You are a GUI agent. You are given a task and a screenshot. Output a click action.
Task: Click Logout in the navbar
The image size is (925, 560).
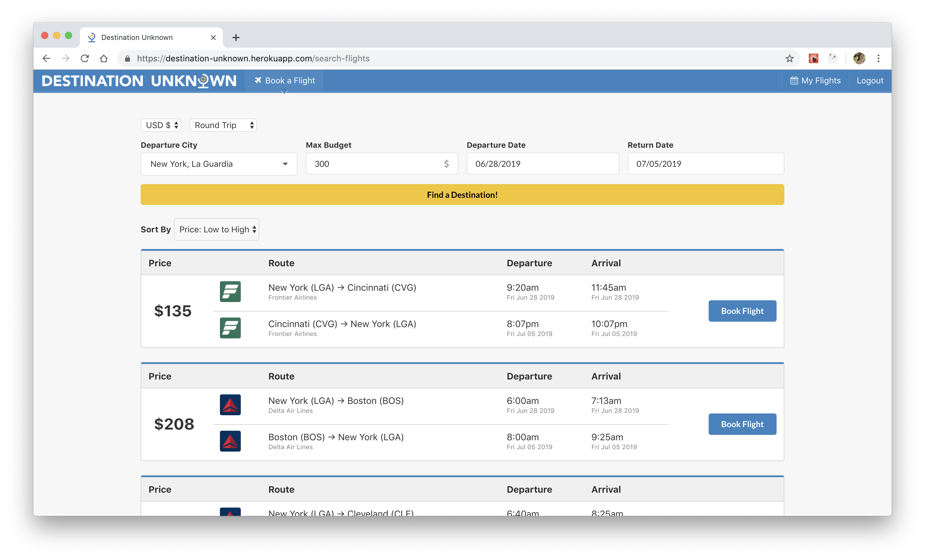tap(870, 81)
